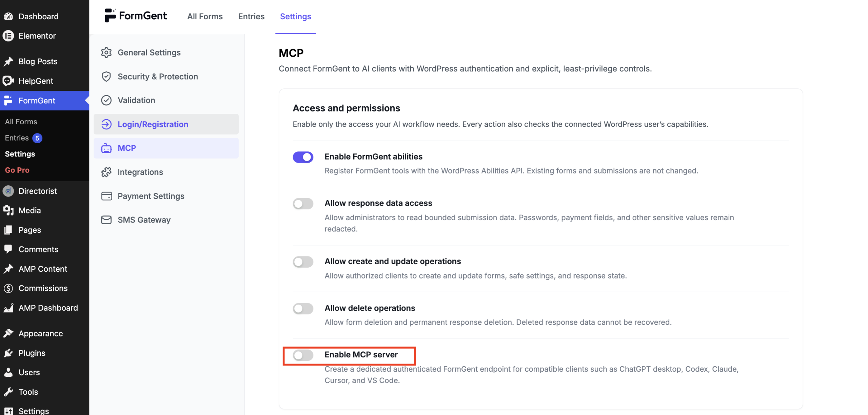Viewport: 868px width, 415px height.
Task: Click the AMP Content pin icon
Action: (8, 269)
